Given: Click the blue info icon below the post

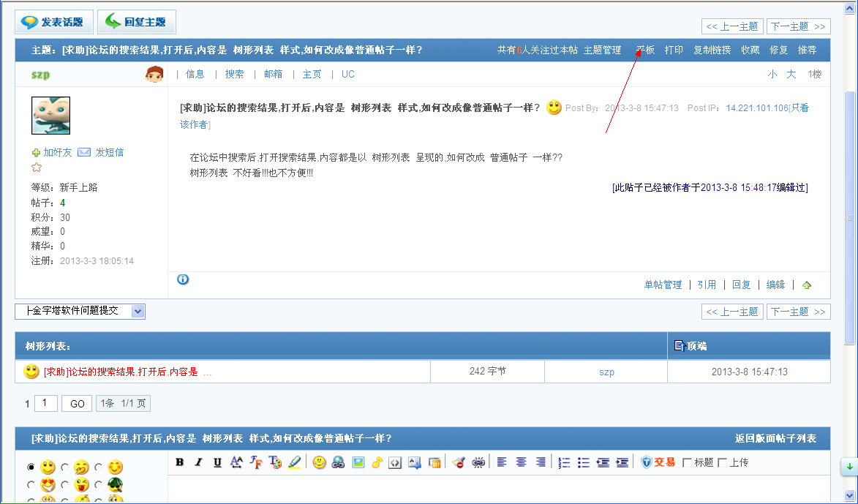Looking at the screenshot, I should pos(183,279).
